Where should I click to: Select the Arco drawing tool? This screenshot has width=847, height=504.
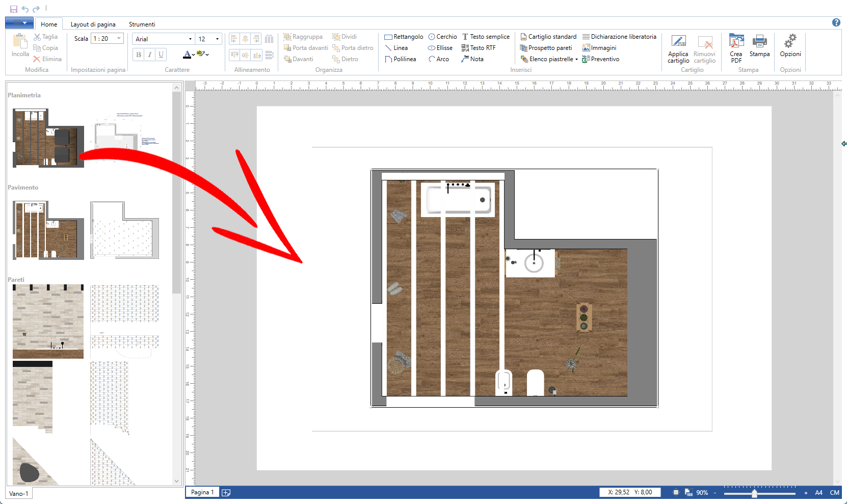pyautogui.click(x=439, y=59)
